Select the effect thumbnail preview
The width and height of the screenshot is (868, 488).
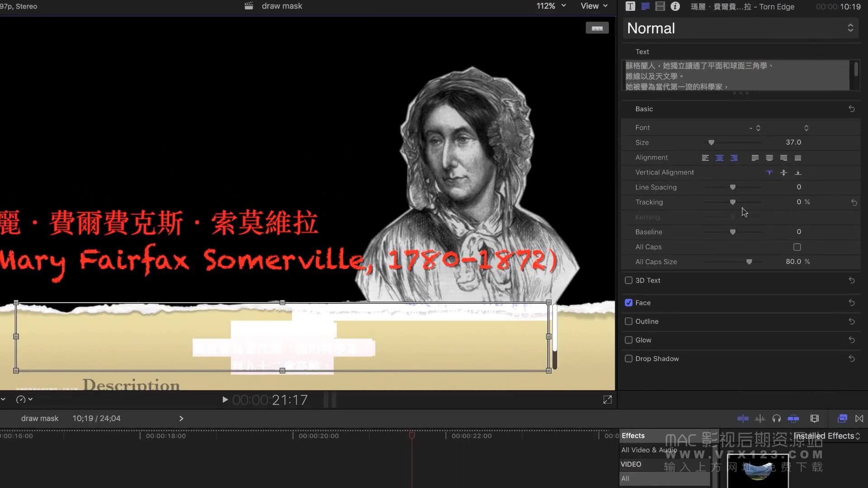pyautogui.click(x=758, y=471)
